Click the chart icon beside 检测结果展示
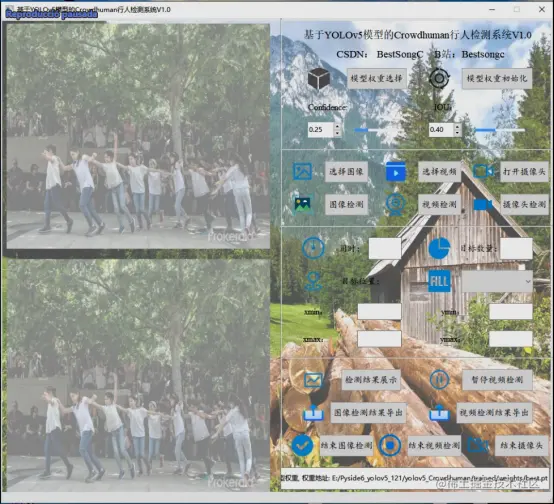This screenshot has width=554, height=504. coord(313,380)
